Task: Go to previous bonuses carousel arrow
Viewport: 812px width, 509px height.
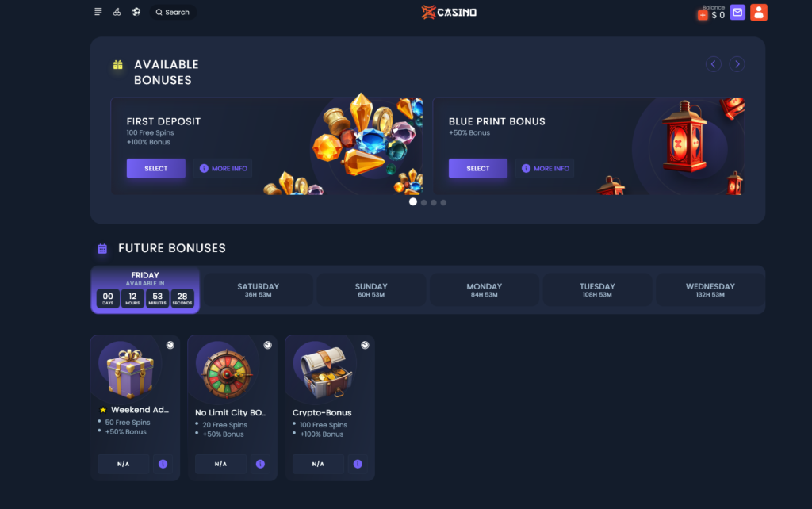Action: tap(713, 64)
